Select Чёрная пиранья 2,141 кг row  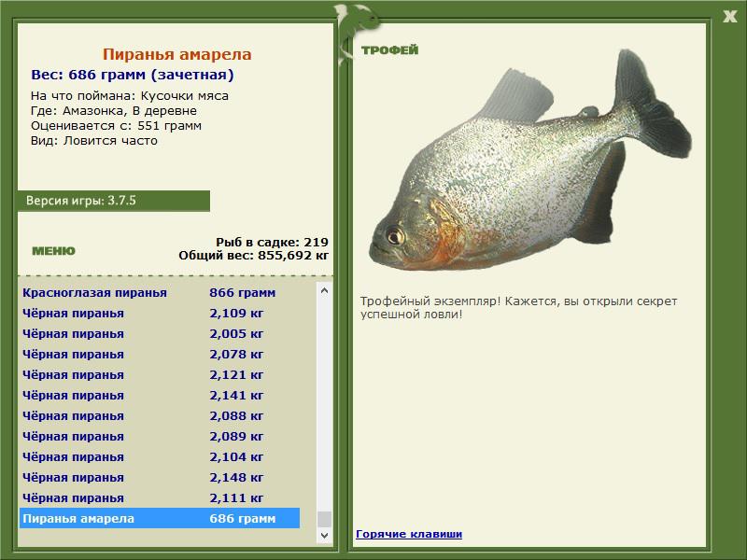160,395
